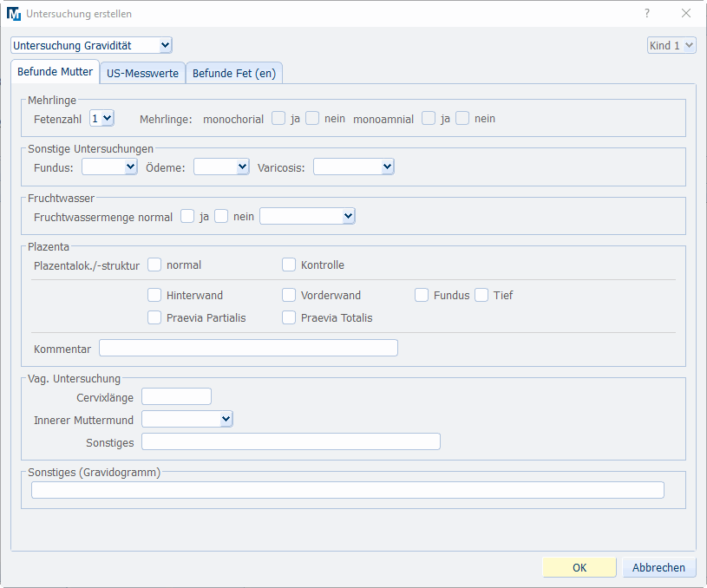Mark Fruchtwassermenge normal as nein
Image resolution: width=707 pixels, height=588 pixels.
(221, 216)
